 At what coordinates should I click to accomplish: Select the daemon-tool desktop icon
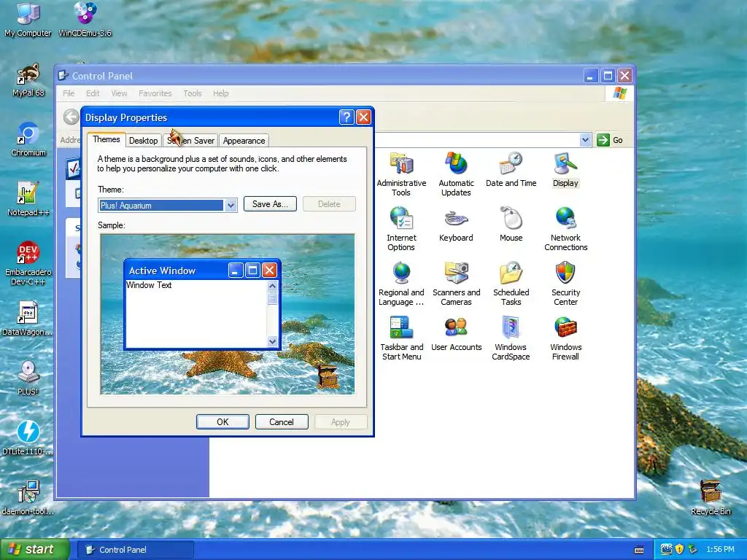[x=28, y=497]
